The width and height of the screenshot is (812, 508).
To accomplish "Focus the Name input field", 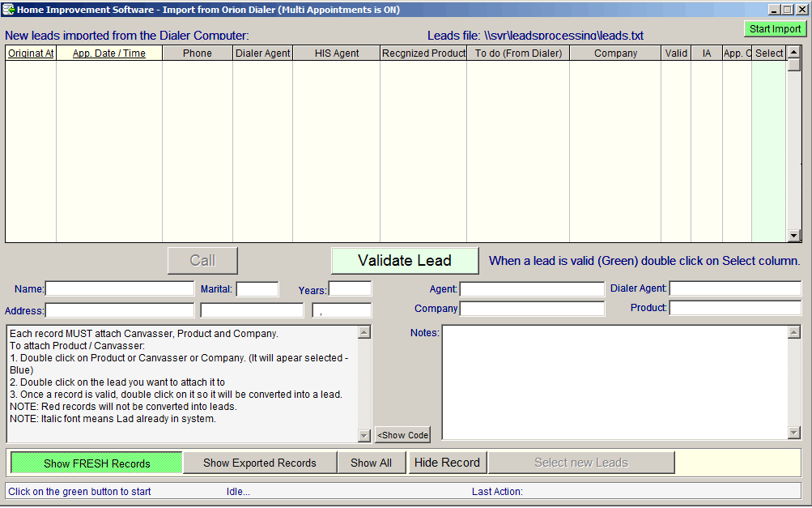I will click(120, 288).
